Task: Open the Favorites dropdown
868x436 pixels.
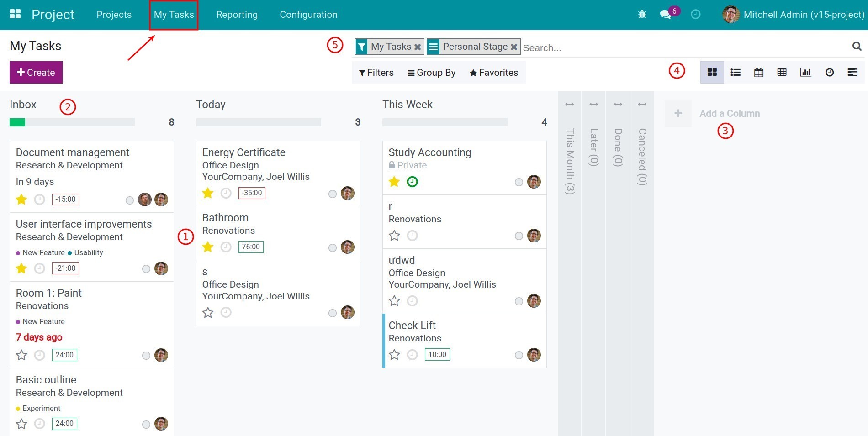Action: point(493,72)
